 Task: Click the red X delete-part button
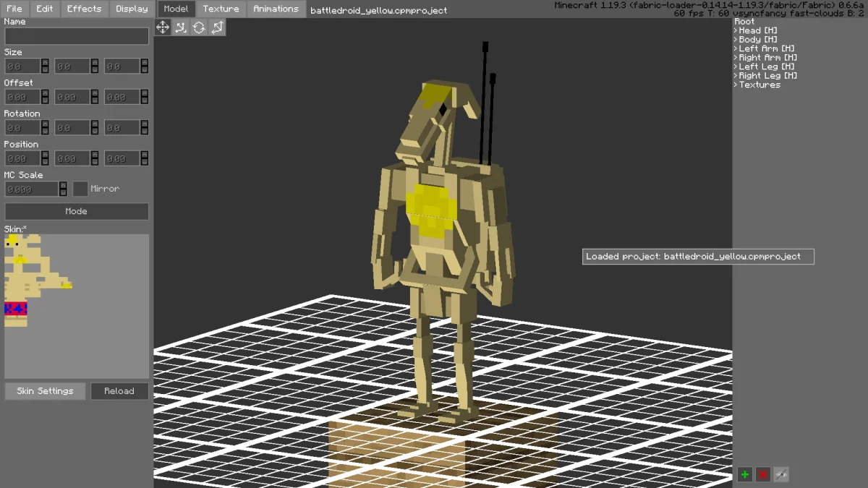[x=762, y=474]
